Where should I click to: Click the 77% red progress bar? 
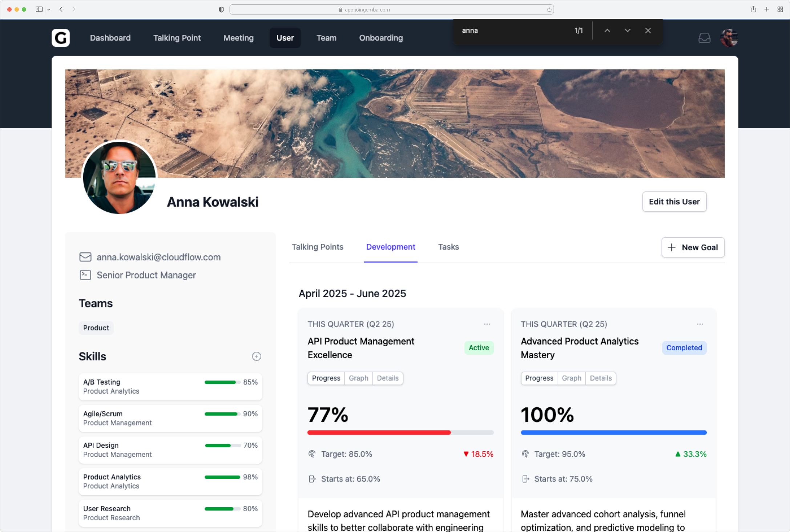coord(379,432)
